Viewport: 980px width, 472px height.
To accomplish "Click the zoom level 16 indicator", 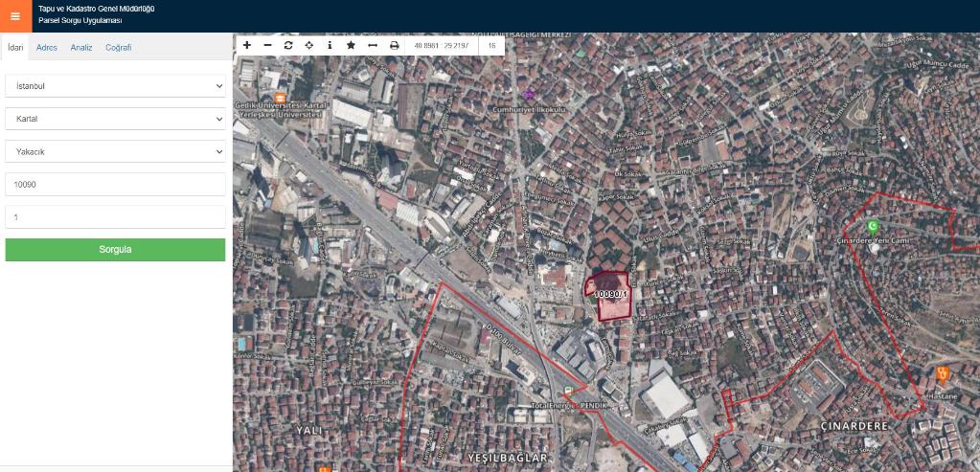I will click(491, 46).
